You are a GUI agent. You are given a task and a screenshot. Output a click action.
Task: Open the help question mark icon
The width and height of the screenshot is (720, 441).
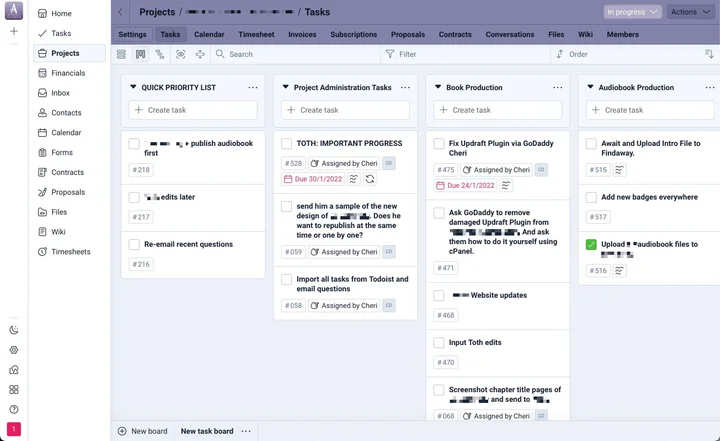click(x=14, y=409)
